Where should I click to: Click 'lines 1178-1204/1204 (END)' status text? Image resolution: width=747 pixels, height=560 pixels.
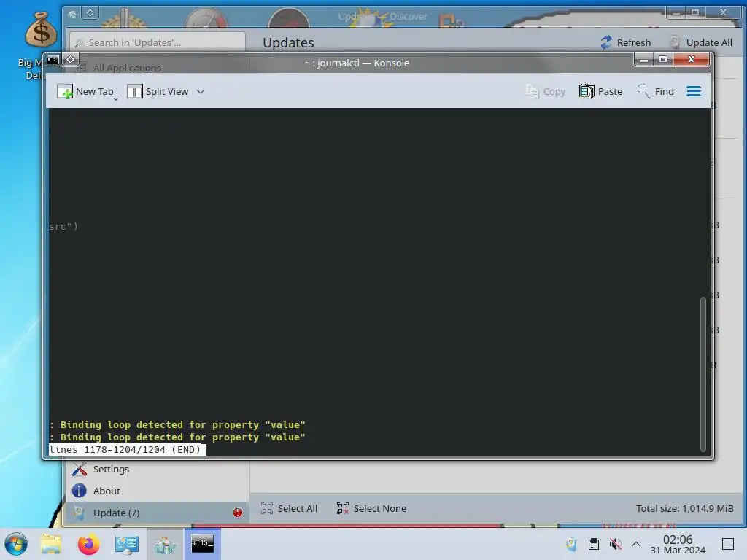click(x=127, y=449)
